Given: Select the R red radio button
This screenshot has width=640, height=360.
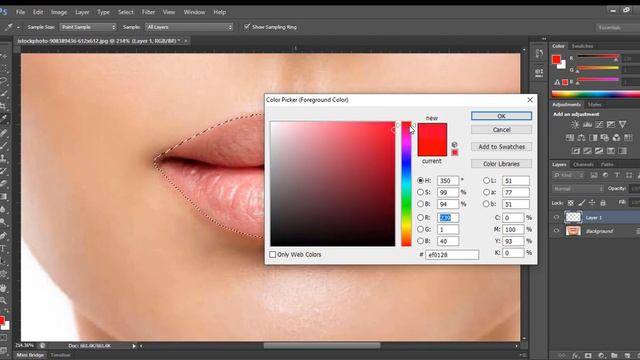Looking at the screenshot, I should (x=420, y=218).
